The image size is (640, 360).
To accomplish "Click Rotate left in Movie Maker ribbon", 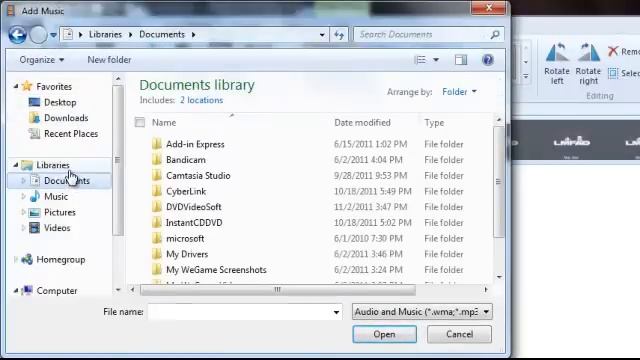I will (557, 64).
